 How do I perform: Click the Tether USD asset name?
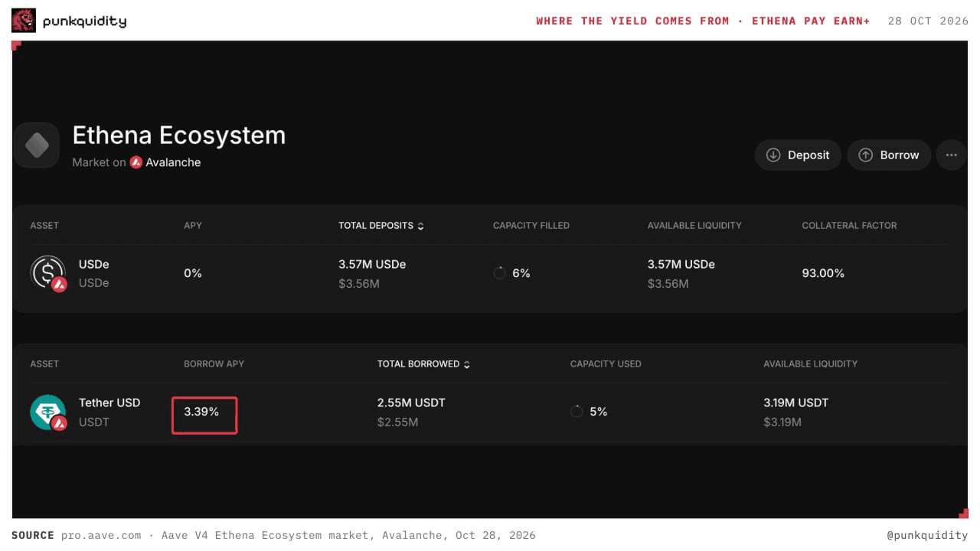pos(109,403)
